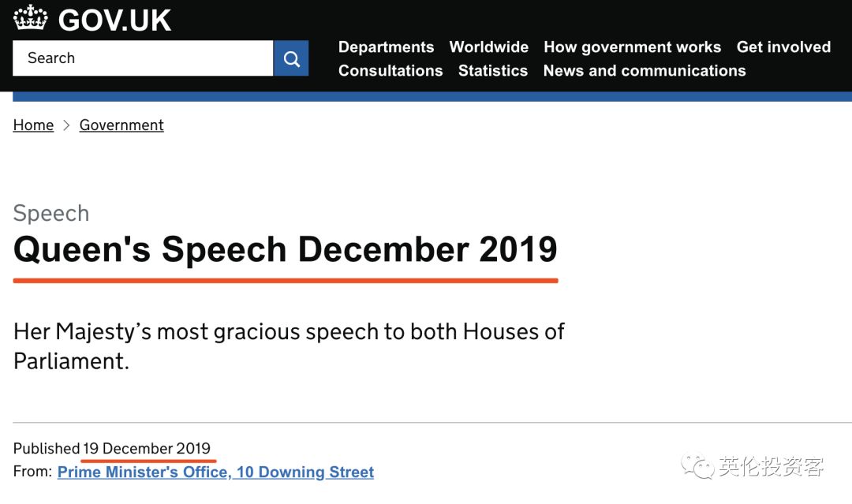Click the WeChat watermark icon
The image size is (852, 504).
tap(697, 466)
